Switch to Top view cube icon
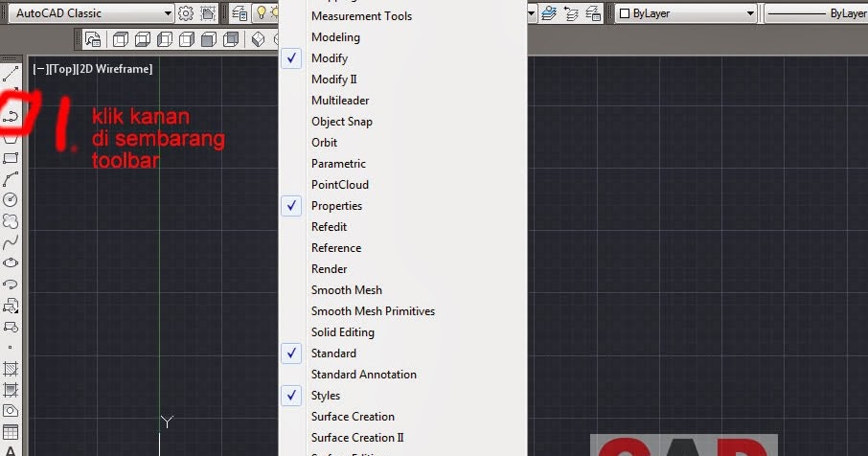 click(x=120, y=39)
